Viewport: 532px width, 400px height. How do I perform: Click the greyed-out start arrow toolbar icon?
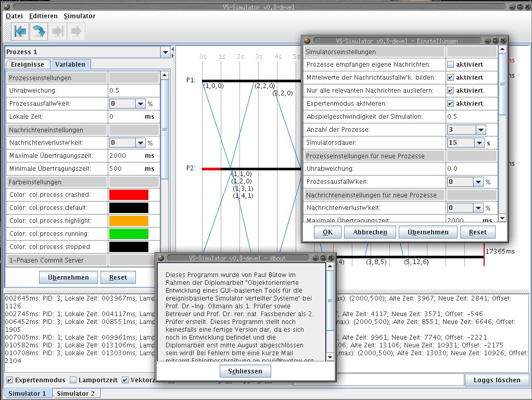click(76, 31)
